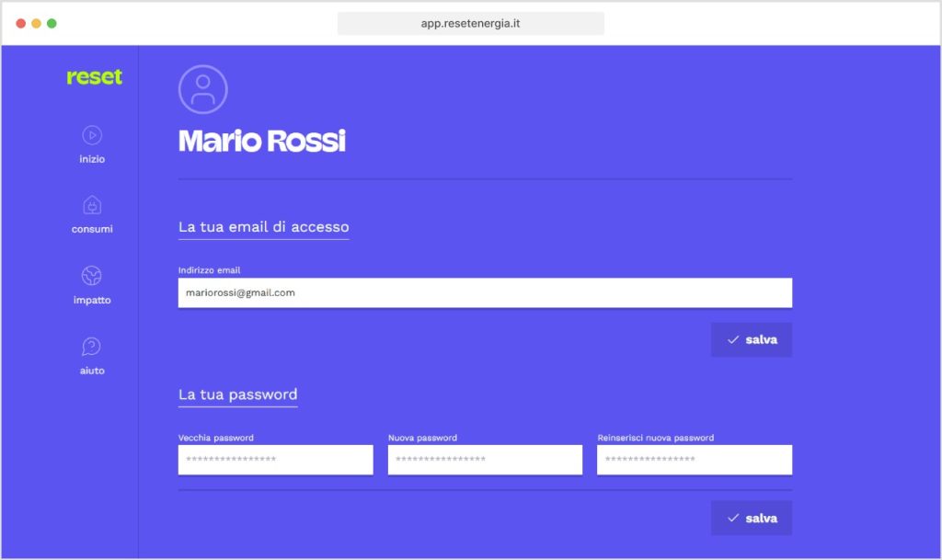Viewport: 942px width, 560px height.
Task: Click the Mario Rossi name heading
Action: (x=262, y=141)
